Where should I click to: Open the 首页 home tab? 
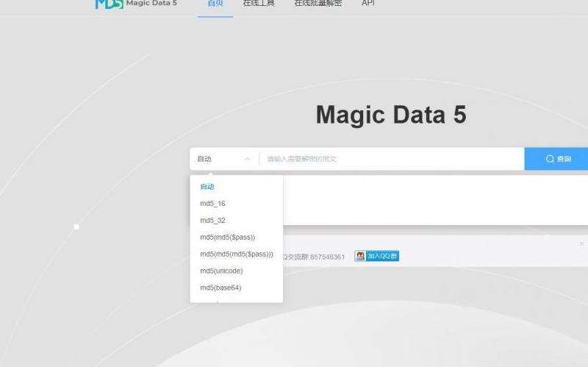click(215, 4)
